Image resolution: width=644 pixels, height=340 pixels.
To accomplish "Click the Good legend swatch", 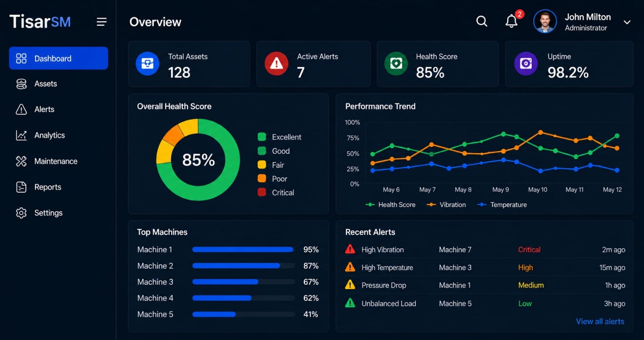I will tap(262, 151).
